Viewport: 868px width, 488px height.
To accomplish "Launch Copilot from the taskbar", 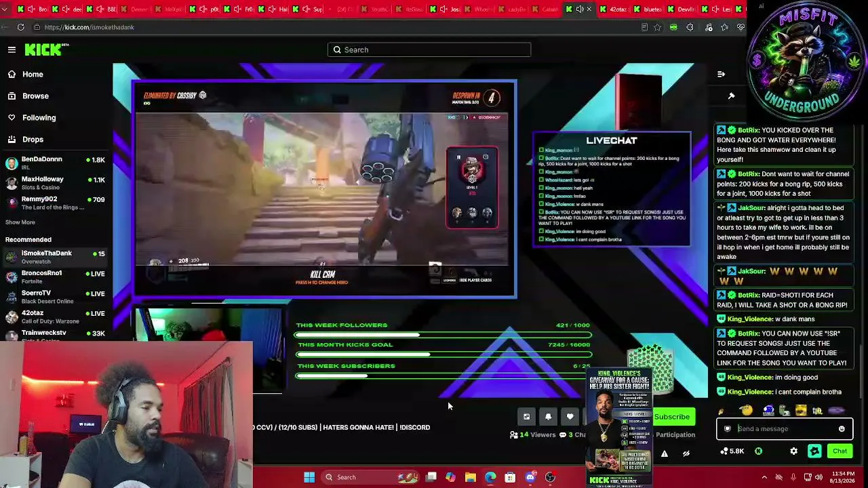I will coord(450,477).
